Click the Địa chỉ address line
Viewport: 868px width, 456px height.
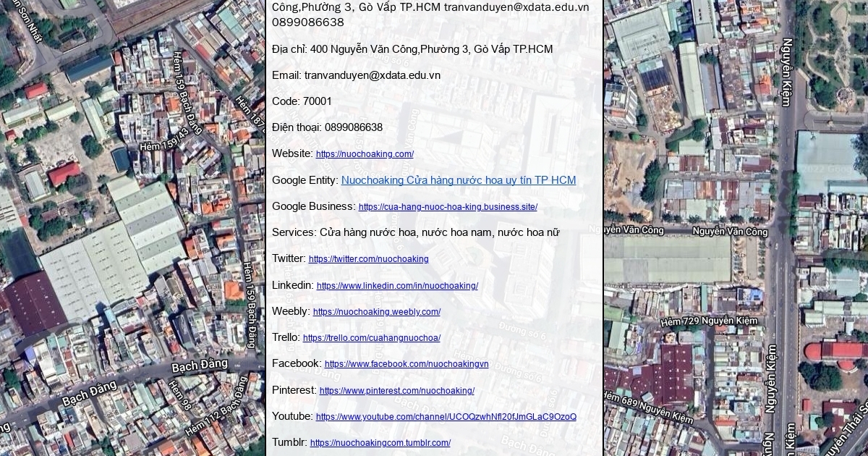(412, 49)
